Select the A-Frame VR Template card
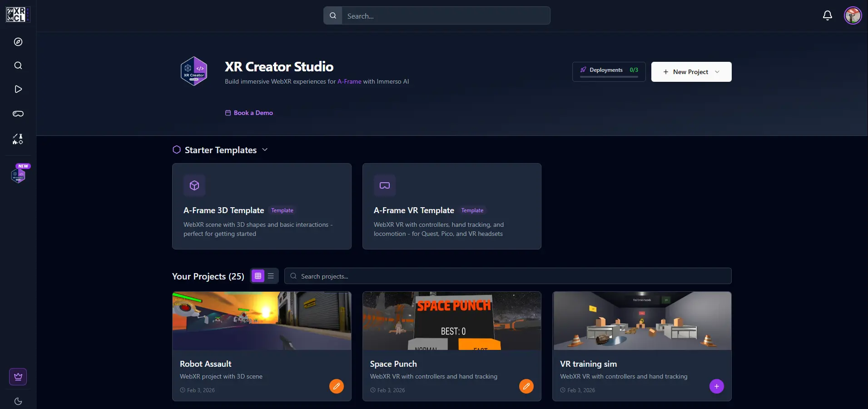This screenshot has height=409, width=868. [x=451, y=206]
